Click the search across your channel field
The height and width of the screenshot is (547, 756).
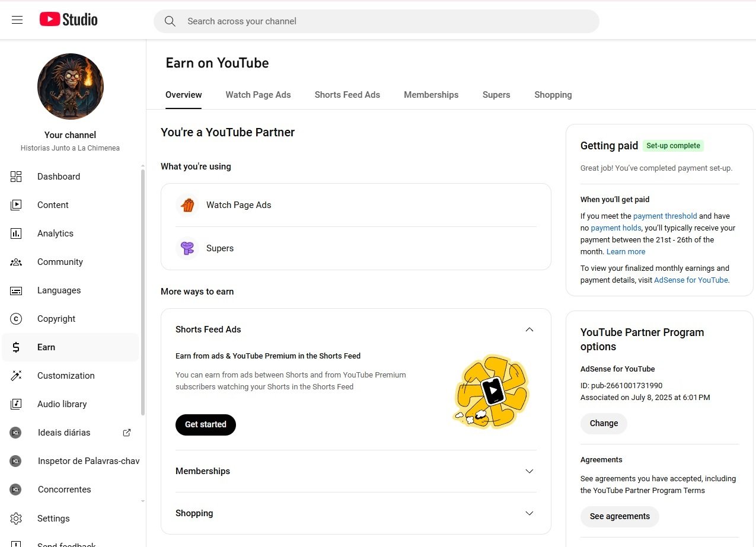coord(377,21)
